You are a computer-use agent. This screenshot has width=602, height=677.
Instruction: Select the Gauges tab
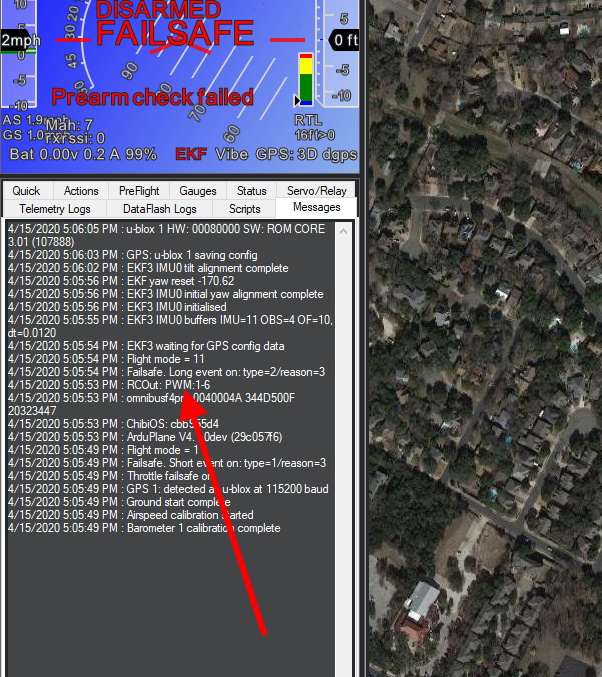point(196,191)
